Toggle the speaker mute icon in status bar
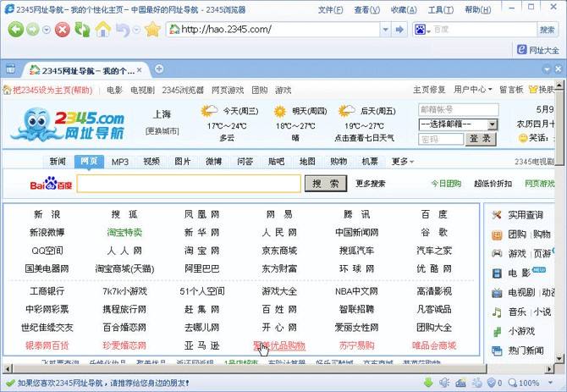 (x=444, y=382)
